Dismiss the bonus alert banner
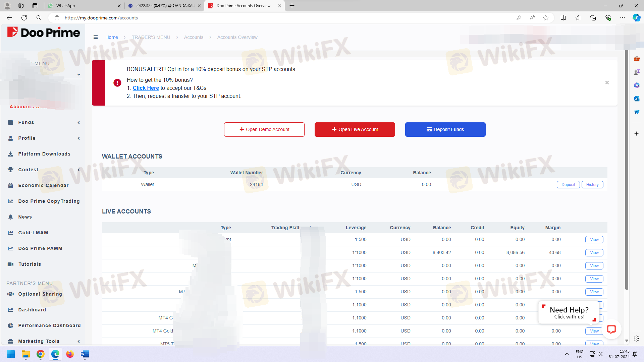The height and width of the screenshot is (362, 644). click(x=607, y=82)
